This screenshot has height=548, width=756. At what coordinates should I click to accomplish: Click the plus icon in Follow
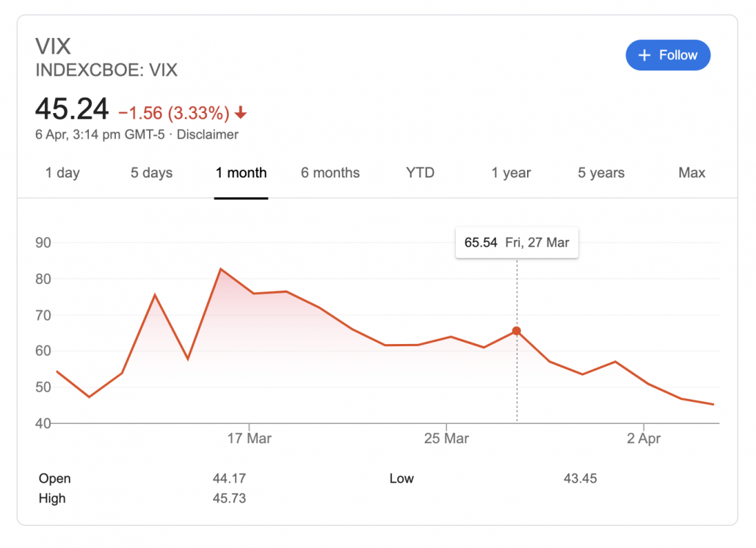pyautogui.click(x=644, y=56)
